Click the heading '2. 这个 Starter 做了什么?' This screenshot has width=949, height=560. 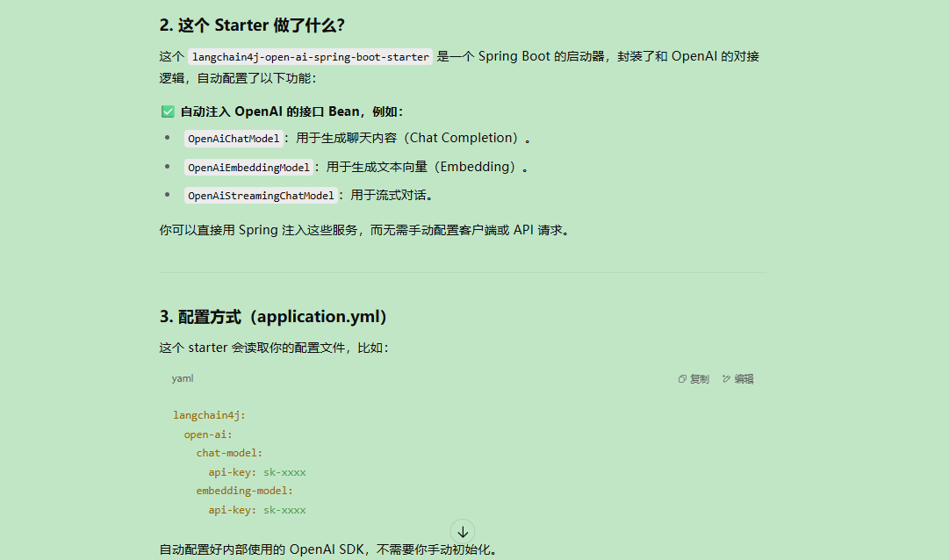(252, 25)
